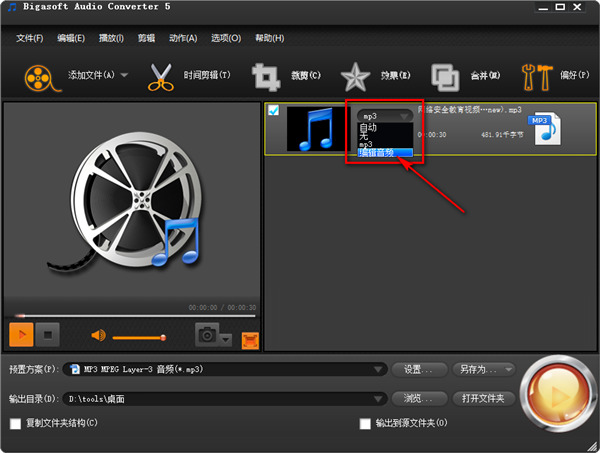Click the Add File film reel icon
Image resolution: width=600 pixels, height=453 pixels.
(38, 76)
